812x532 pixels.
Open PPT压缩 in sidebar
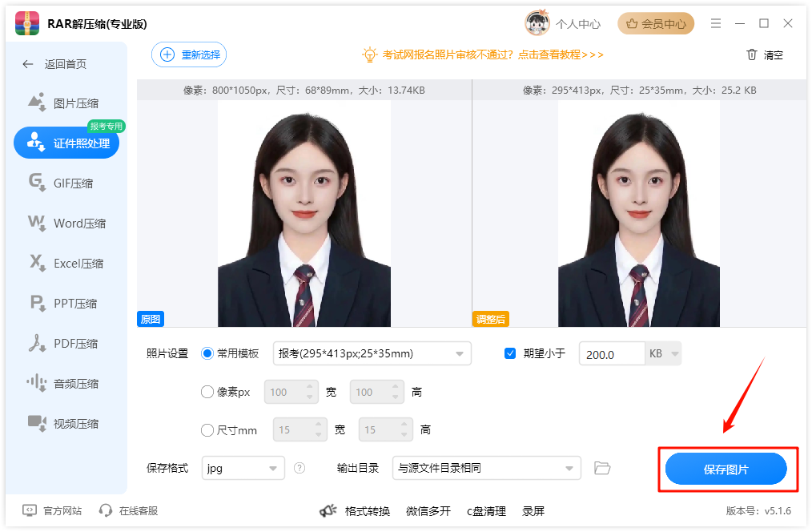pyautogui.click(x=66, y=304)
